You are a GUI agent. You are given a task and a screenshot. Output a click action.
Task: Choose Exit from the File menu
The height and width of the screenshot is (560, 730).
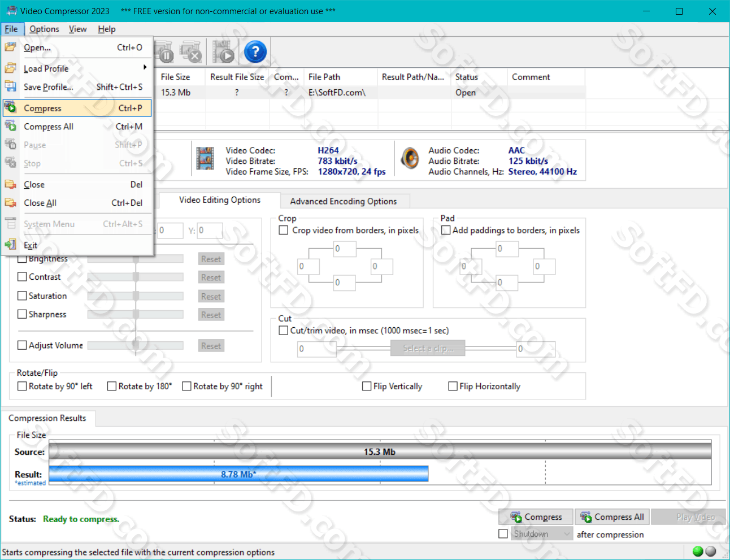[77, 245]
